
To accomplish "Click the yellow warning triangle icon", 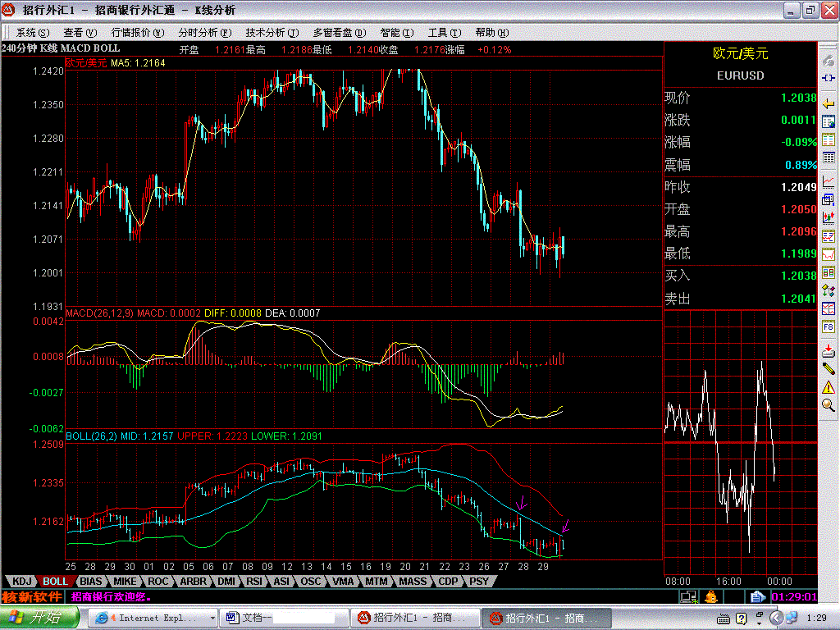I will pos(829,386).
